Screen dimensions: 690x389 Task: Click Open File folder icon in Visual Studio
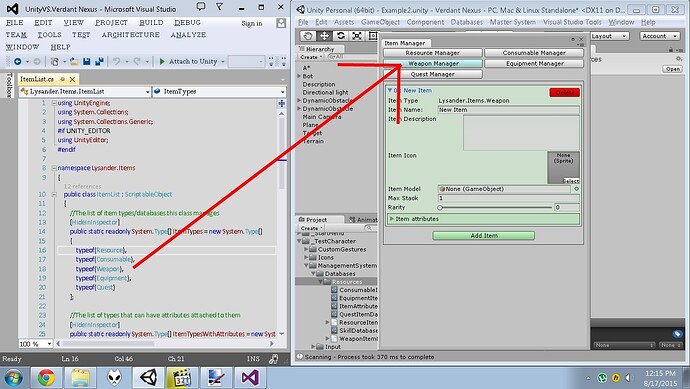(x=74, y=62)
